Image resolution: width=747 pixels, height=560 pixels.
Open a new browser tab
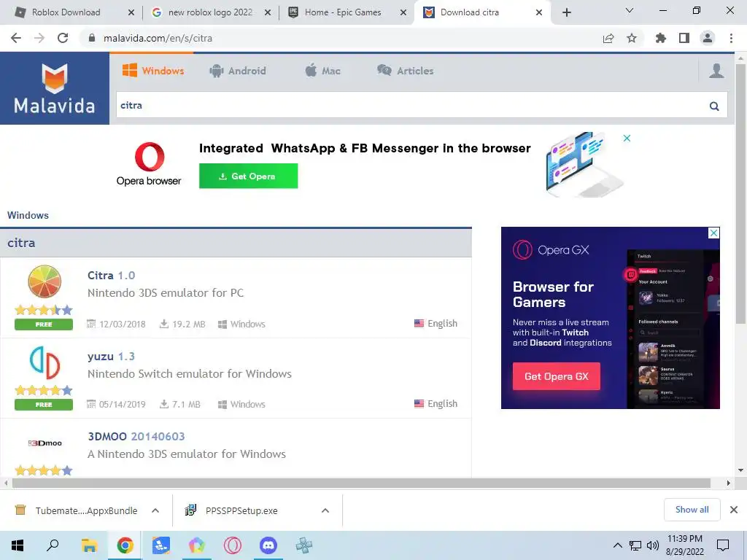[x=566, y=12]
